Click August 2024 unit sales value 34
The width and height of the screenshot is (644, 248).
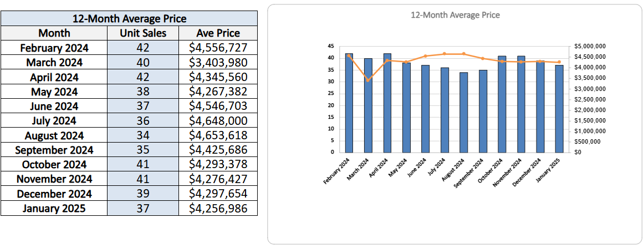coord(143,135)
